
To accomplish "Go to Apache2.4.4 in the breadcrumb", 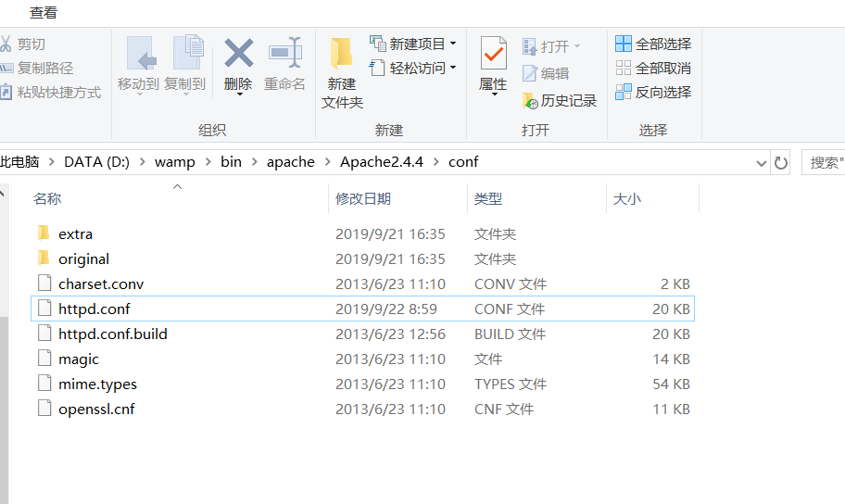I will pyautogui.click(x=382, y=162).
